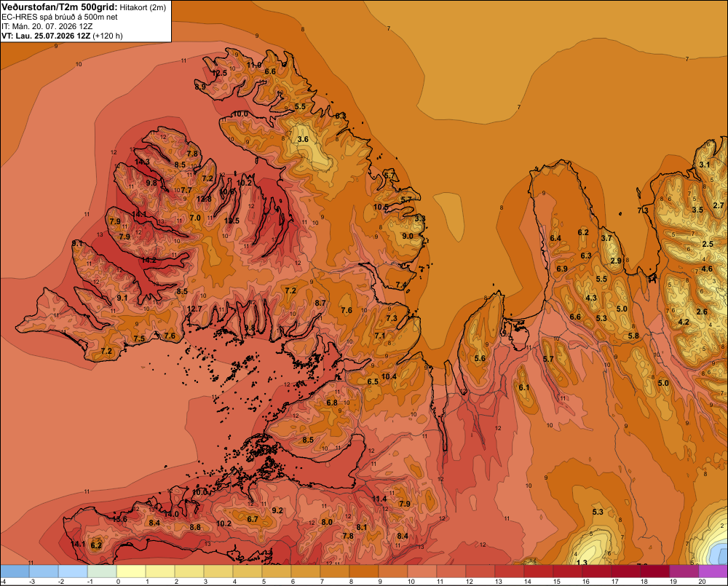Screen dimensions: 728x586
Task: Select the 14.3 temperature value
Action: point(142,162)
